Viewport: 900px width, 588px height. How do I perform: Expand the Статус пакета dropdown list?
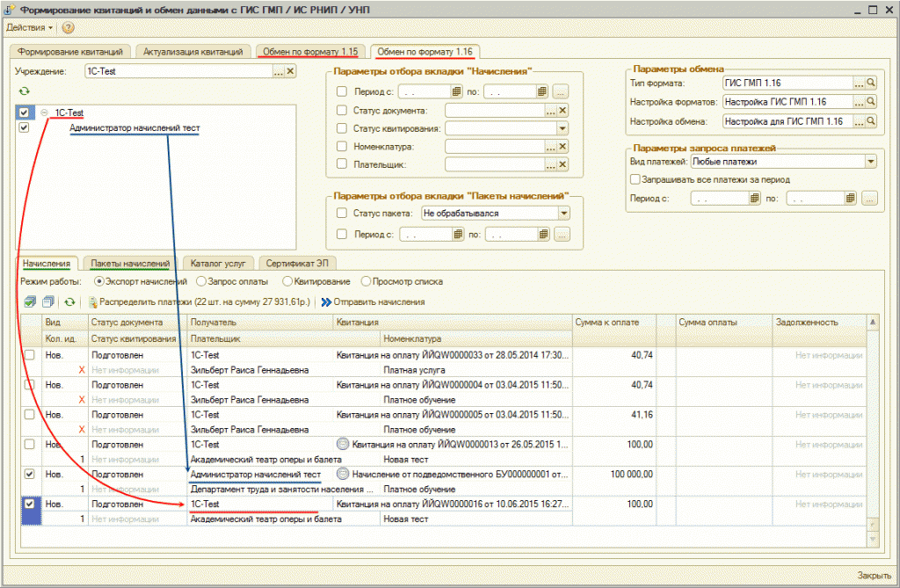562,213
